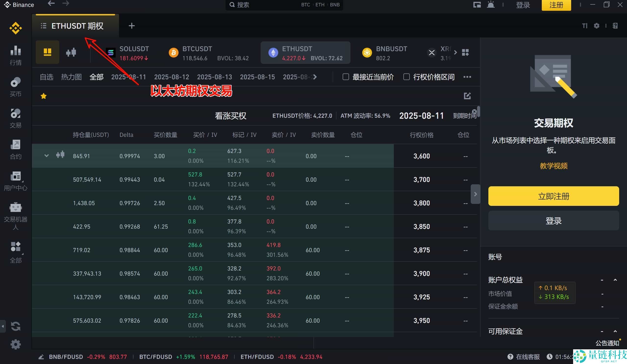Enable the 最接近当前价 checkbox
The width and height of the screenshot is (627, 364).
[x=346, y=77]
